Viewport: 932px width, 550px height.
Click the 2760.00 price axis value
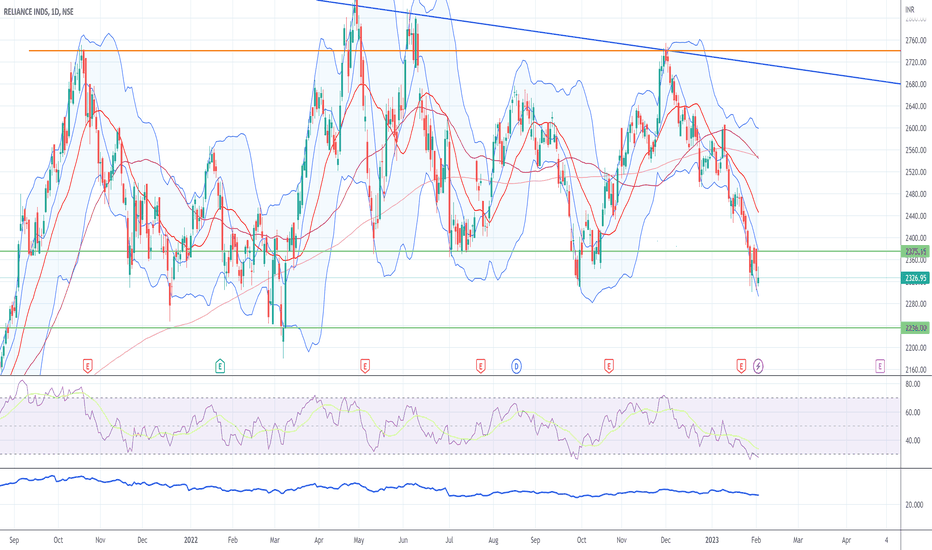pos(916,40)
